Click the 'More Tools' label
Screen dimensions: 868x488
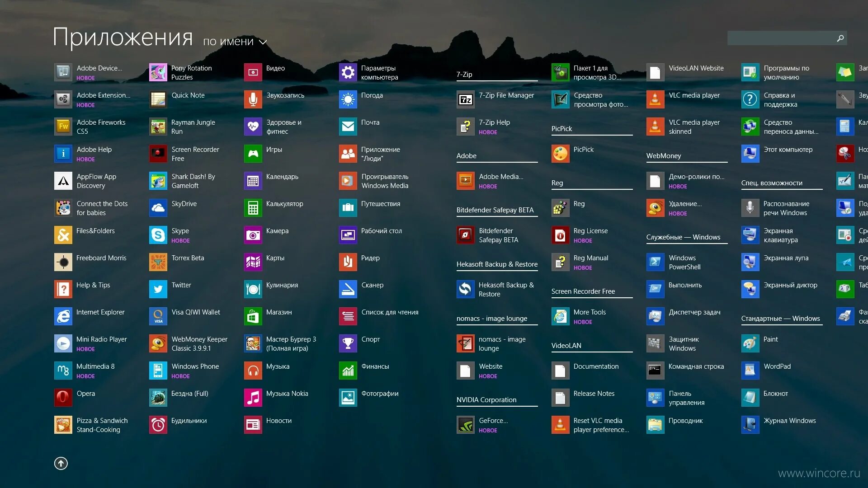tap(590, 312)
